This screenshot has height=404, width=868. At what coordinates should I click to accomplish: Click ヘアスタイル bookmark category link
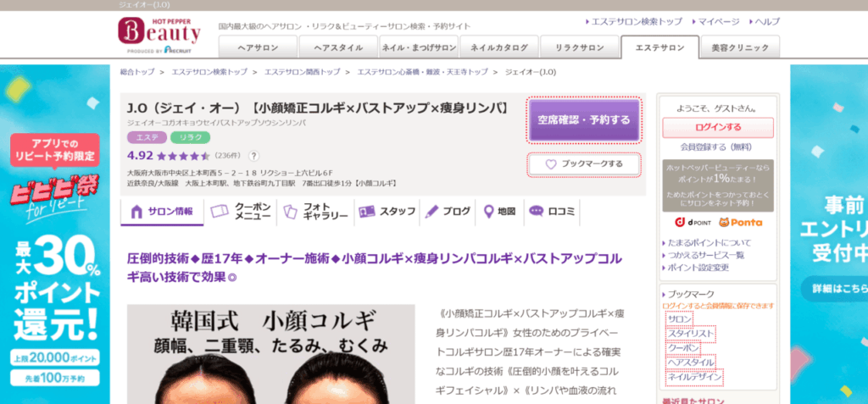coord(690,362)
